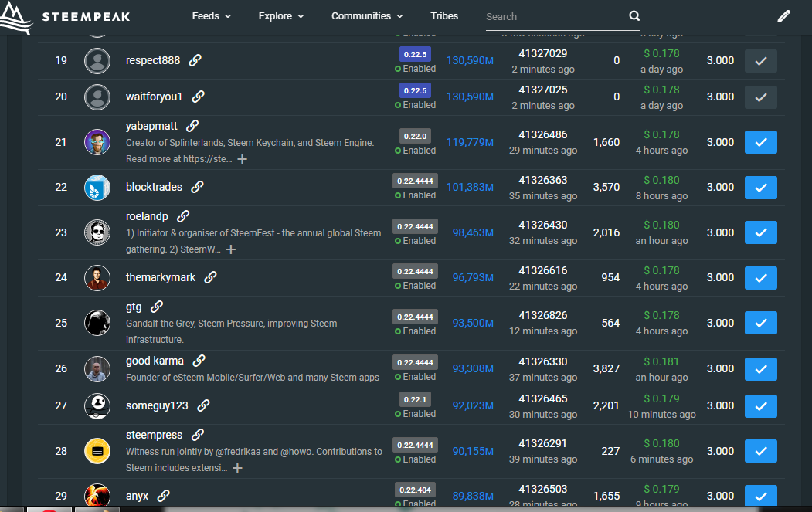Image resolution: width=812 pixels, height=512 pixels.
Task: Unvote witness themarkymark using checkmark
Action: click(x=760, y=278)
